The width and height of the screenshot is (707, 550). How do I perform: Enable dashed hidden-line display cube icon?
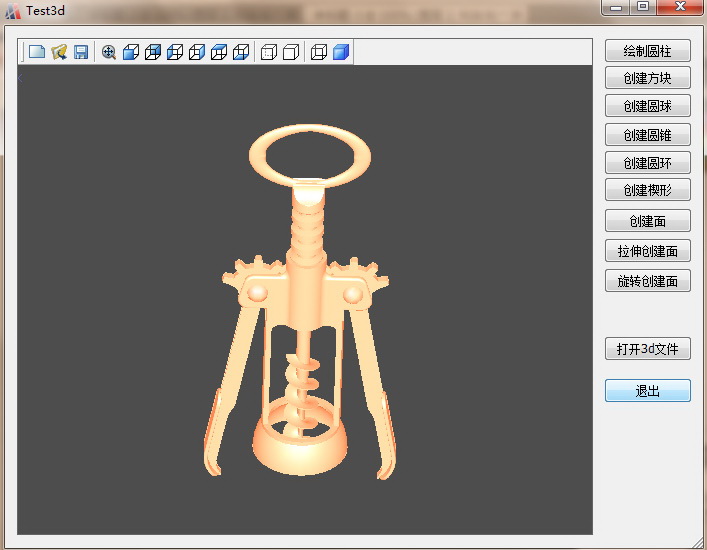pos(269,52)
